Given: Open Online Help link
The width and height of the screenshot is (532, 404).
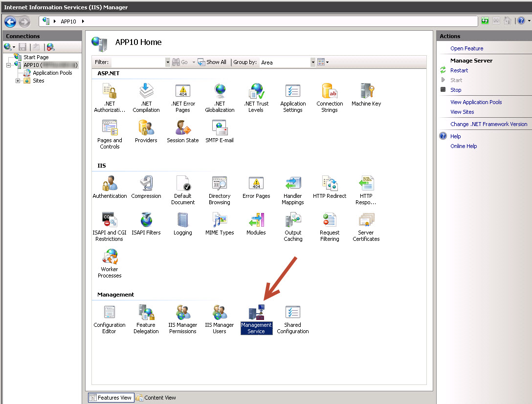Looking at the screenshot, I should tap(464, 147).
